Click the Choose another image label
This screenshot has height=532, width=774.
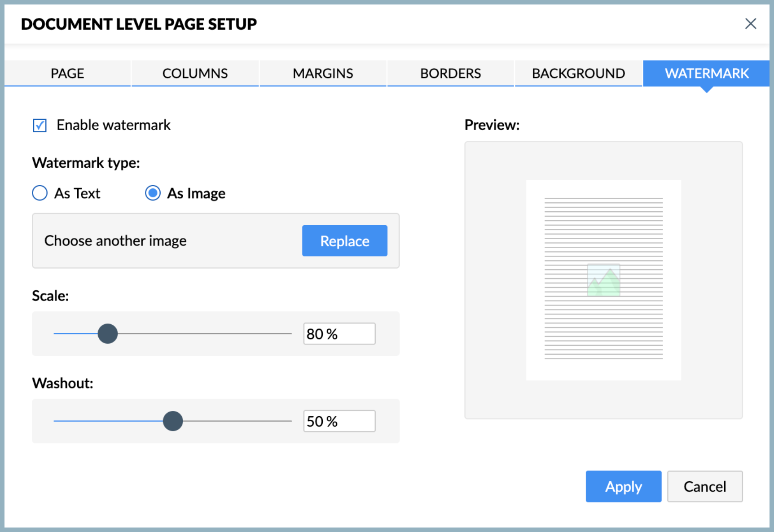click(x=115, y=241)
